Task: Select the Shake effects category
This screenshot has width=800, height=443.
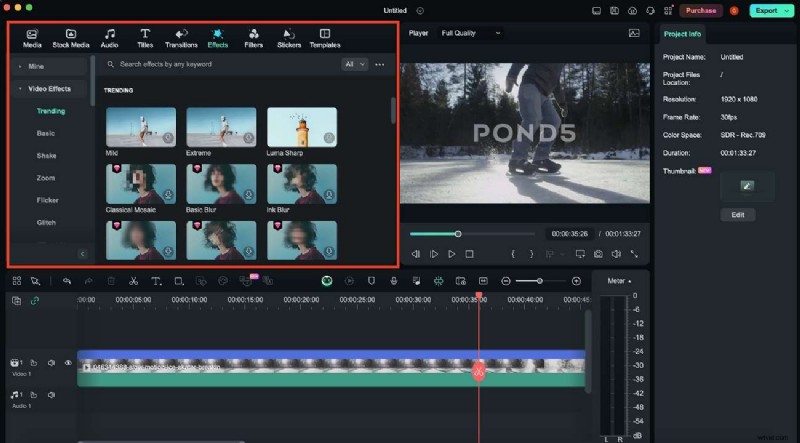Action: point(46,156)
